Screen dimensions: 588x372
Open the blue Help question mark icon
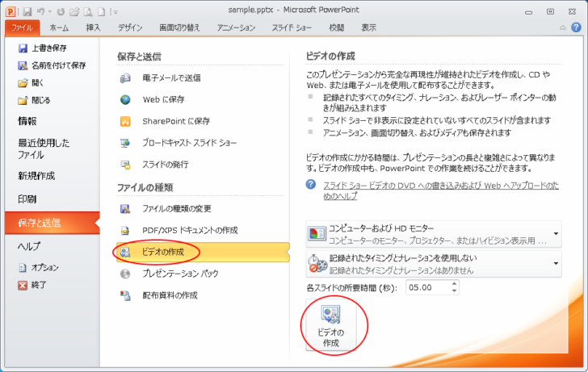point(576,27)
